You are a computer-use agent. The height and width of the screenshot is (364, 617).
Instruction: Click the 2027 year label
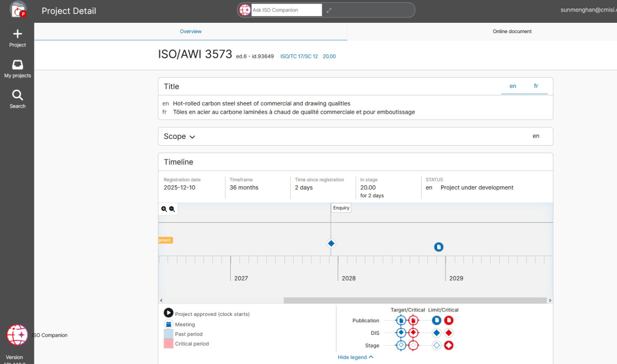(x=241, y=278)
